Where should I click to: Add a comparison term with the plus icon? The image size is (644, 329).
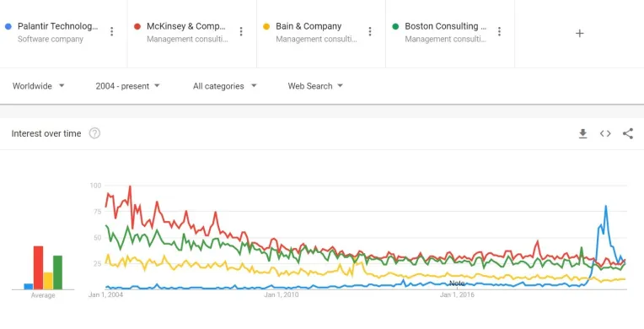pos(580,33)
